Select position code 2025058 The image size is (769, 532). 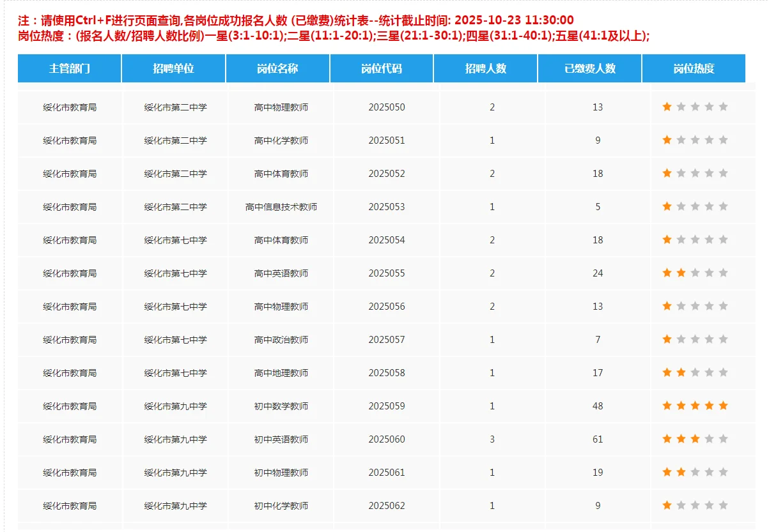pos(387,373)
